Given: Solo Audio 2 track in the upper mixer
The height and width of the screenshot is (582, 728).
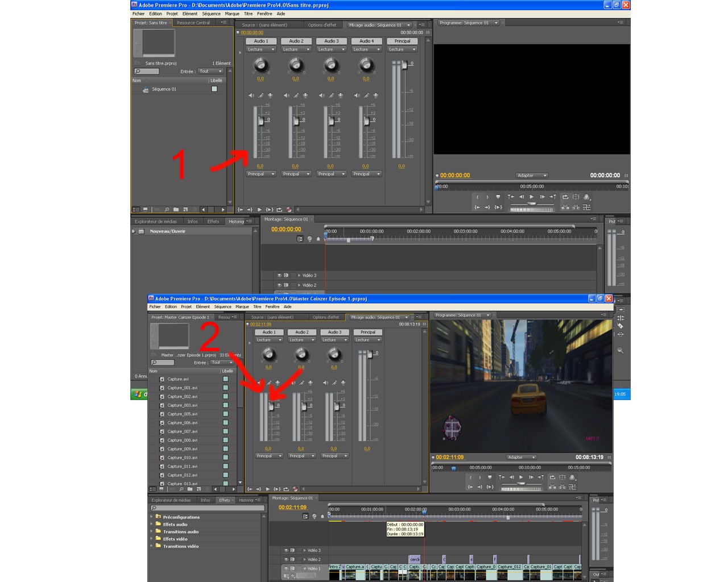Looking at the screenshot, I should pyautogui.click(x=296, y=95).
